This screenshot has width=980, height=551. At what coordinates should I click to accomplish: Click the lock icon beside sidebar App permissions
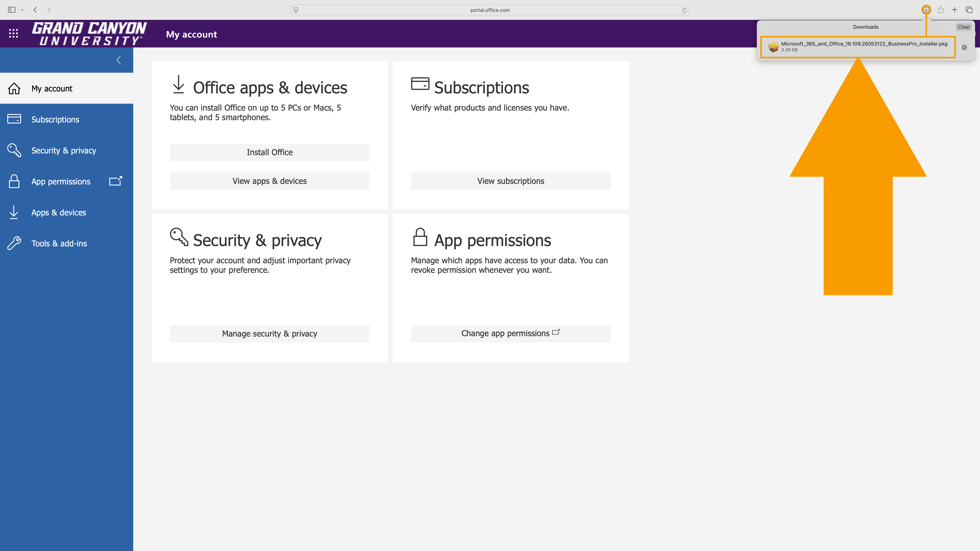[14, 181]
